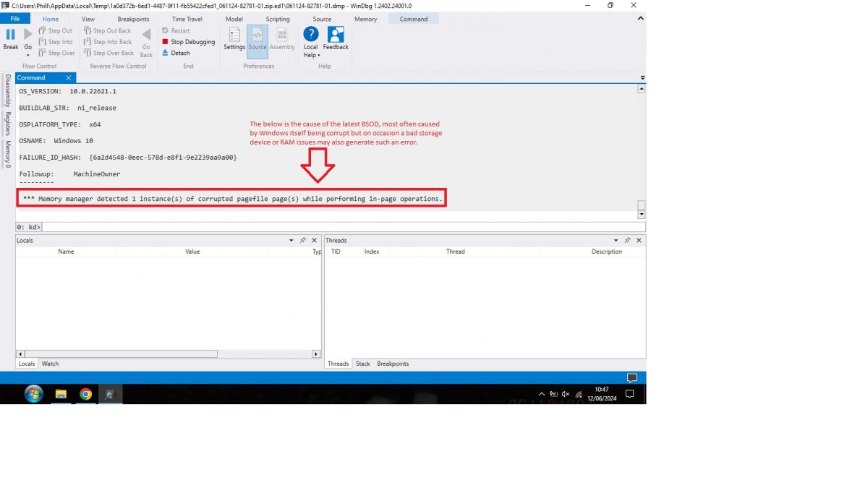Switch to the Stack tab
Viewport: 868px width, 485px height.
pos(363,364)
